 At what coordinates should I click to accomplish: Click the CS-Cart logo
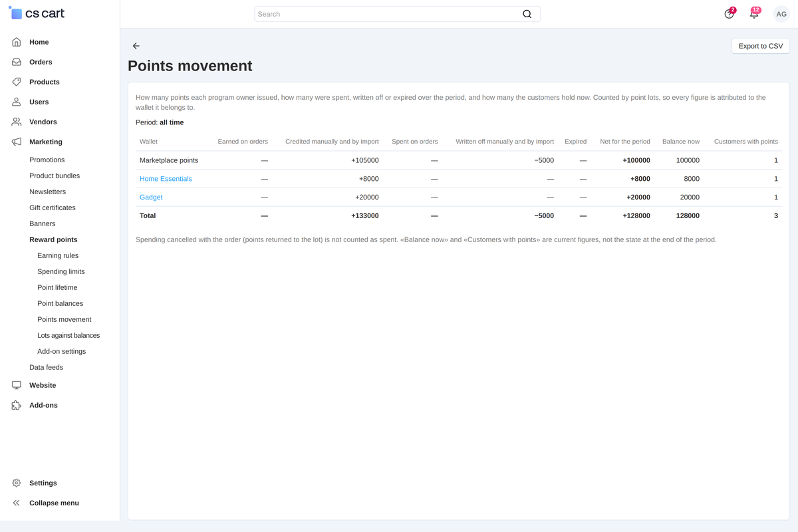[x=37, y=13]
